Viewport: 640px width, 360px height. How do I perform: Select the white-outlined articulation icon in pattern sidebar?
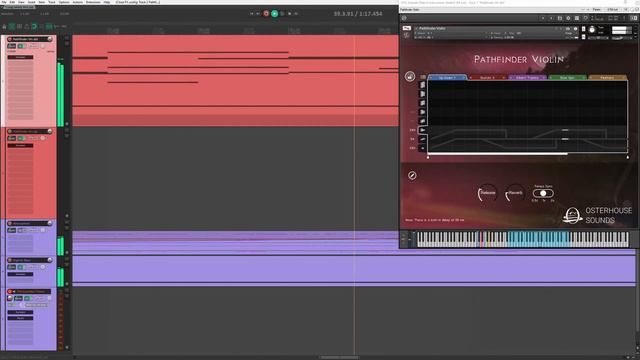423,130
